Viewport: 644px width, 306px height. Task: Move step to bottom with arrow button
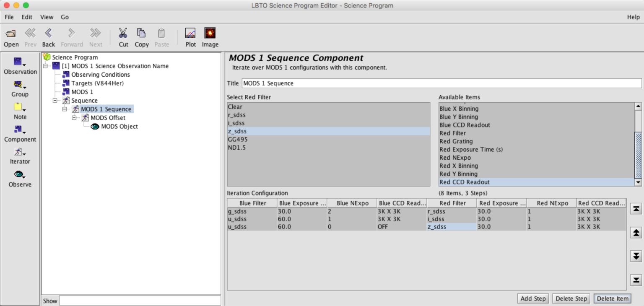click(x=636, y=280)
